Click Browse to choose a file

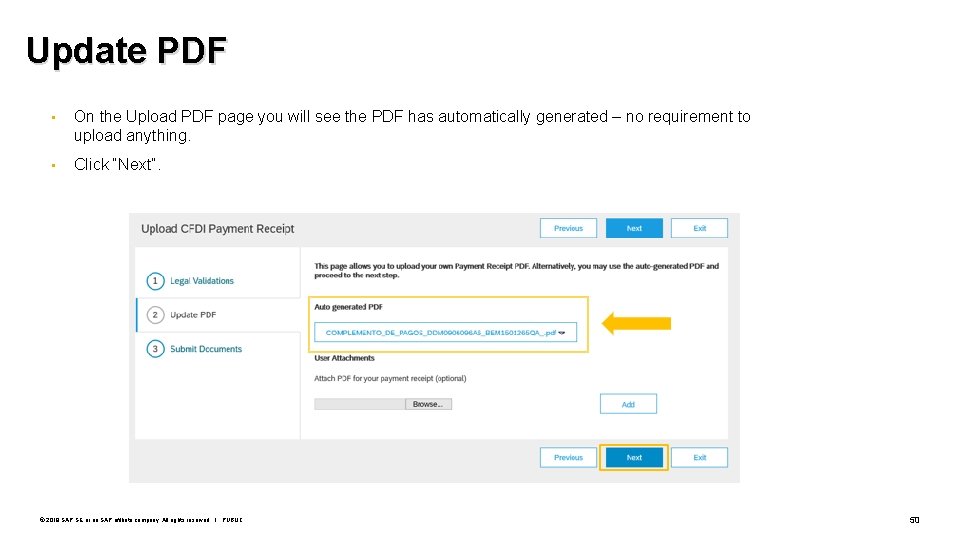click(x=428, y=404)
